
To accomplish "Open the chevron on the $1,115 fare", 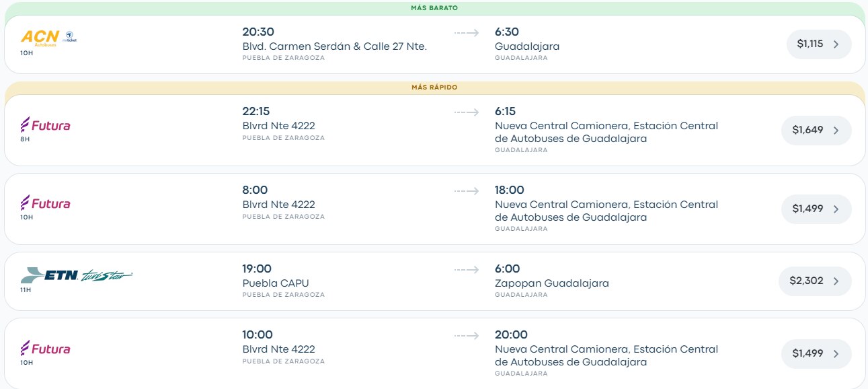I will [836, 44].
